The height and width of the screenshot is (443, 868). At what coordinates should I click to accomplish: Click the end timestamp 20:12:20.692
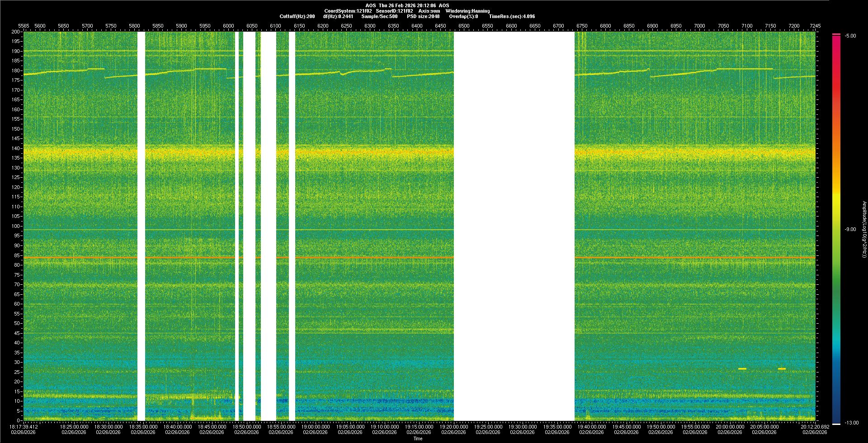pyautogui.click(x=815, y=427)
